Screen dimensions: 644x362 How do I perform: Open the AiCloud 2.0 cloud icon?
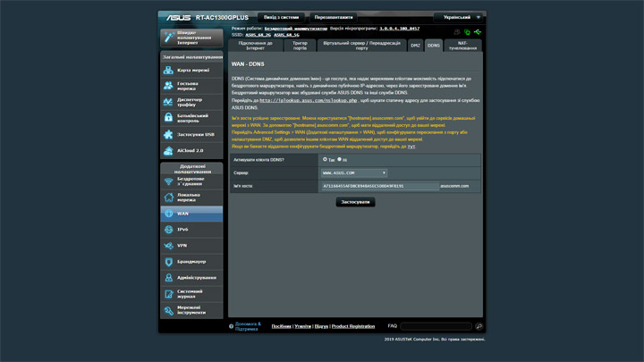[x=168, y=151]
